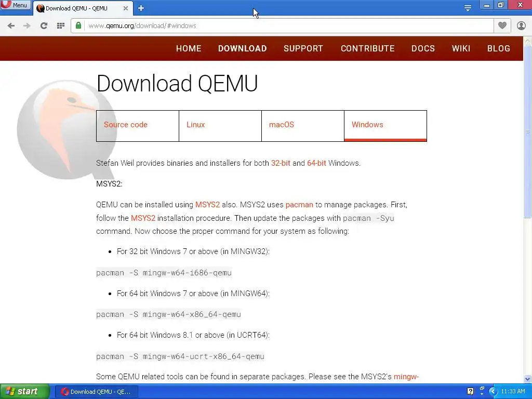Image resolution: width=532 pixels, height=399 pixels.
Task: Click the taskbar clock 11:33 AM
Action: click(513, 392)
